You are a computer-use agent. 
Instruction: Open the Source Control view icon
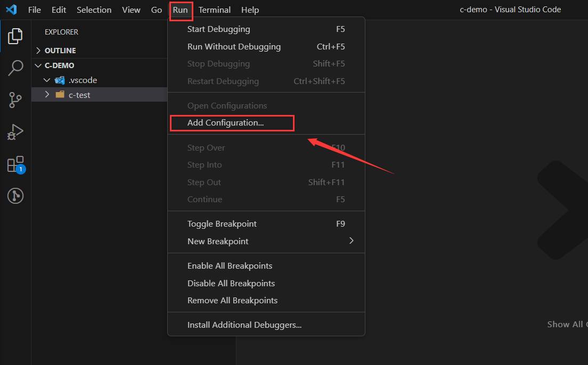pos(15,100)
